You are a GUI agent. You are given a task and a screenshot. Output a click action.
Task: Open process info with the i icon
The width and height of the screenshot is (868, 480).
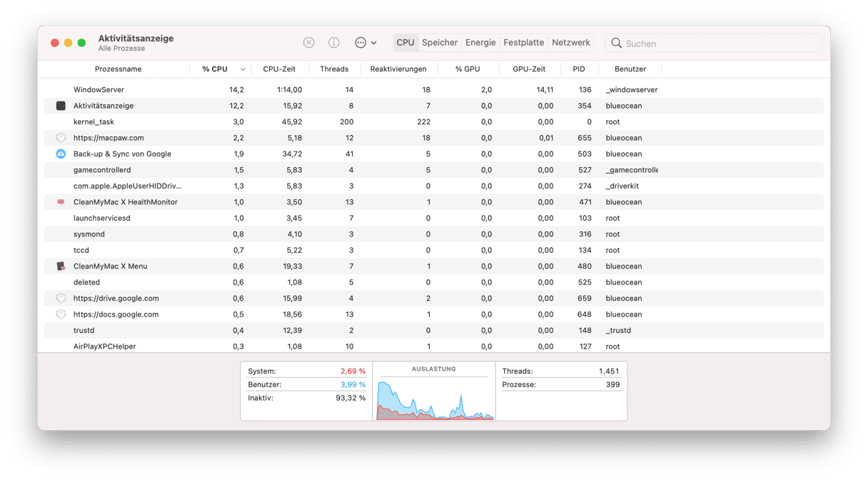333,43
